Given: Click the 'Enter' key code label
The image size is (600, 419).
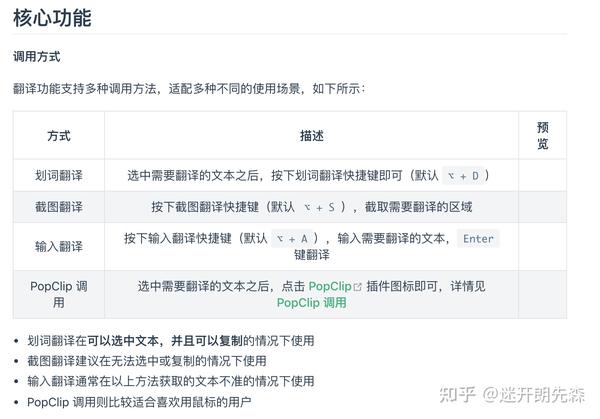Looking at the screenshot, I should (x=478, y=239).
